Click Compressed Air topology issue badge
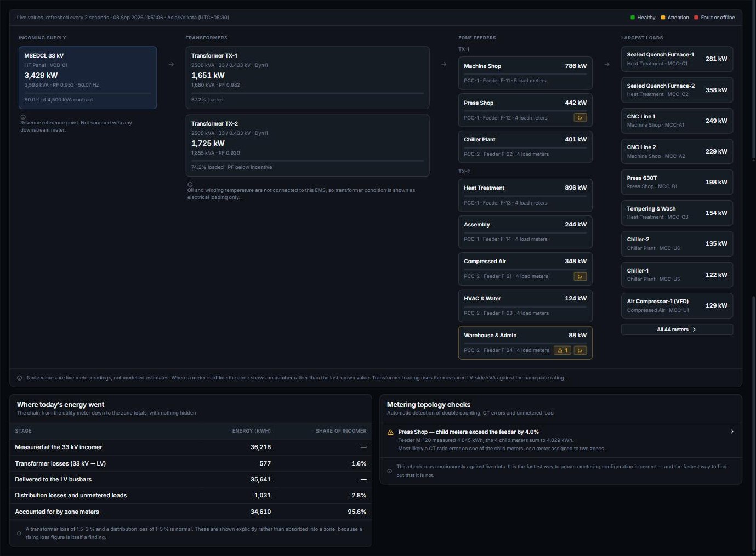This screenshot has height=556, width=756. (580, 276)
